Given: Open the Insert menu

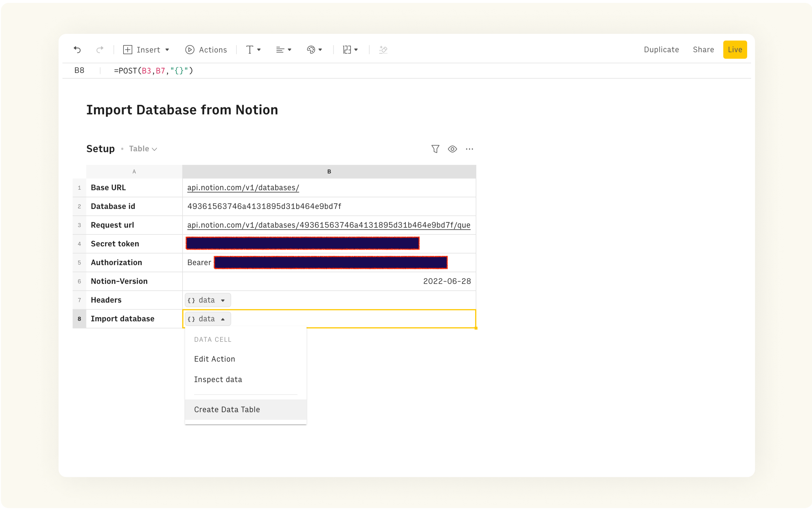Looking at the screenshot, I should 146,50.
